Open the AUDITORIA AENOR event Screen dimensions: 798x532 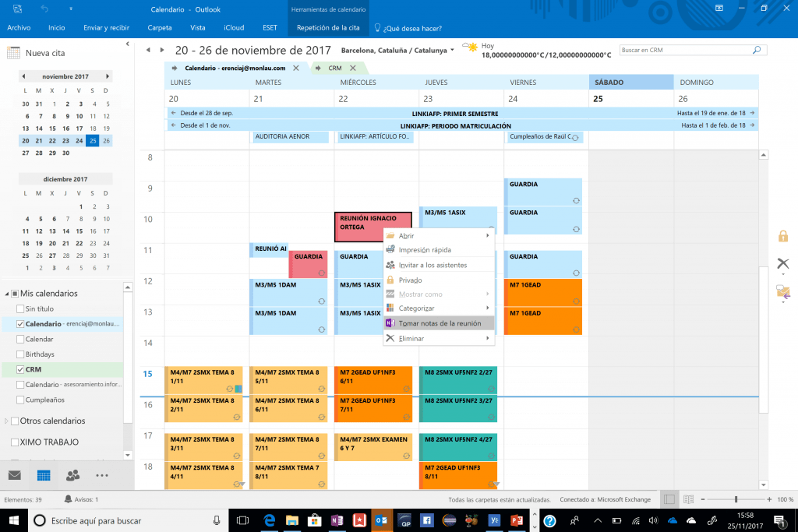pos(289,137)
